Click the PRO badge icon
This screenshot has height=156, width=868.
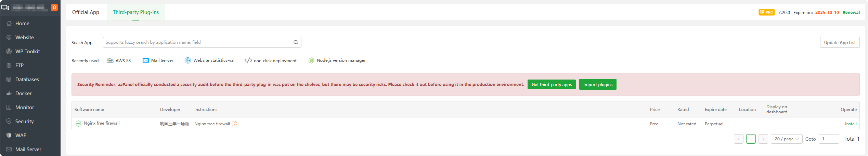[x=766, y=12]
